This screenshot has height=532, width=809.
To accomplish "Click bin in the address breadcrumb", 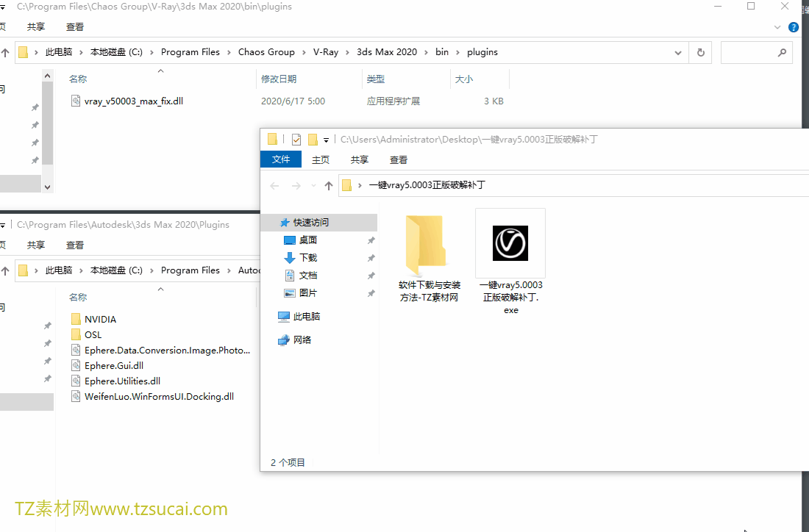I will tap(442, 52).
